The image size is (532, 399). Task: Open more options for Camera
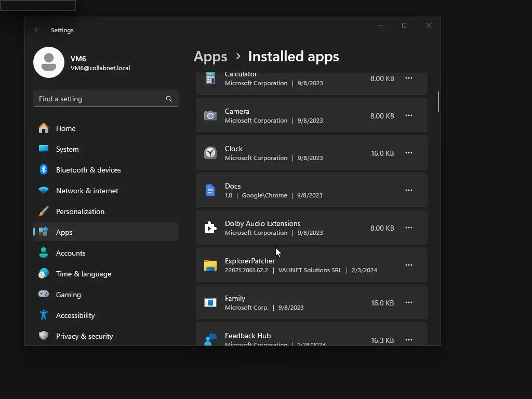coord(409,115)
